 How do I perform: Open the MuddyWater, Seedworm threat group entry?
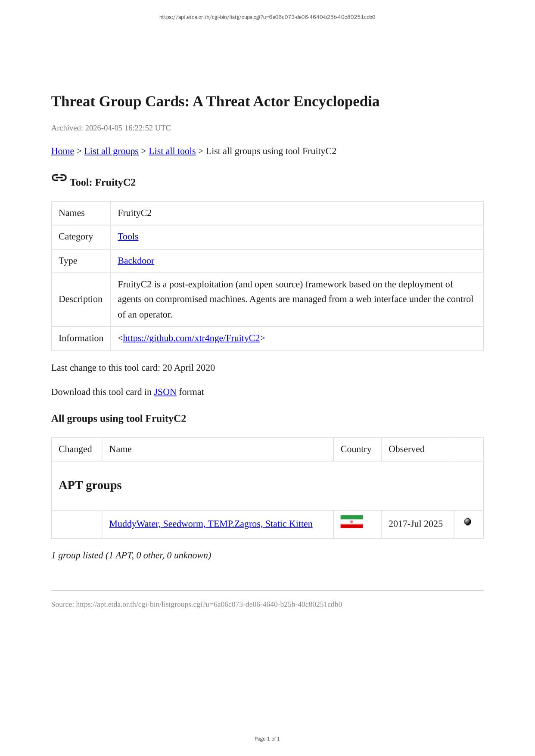pos(211,524)
